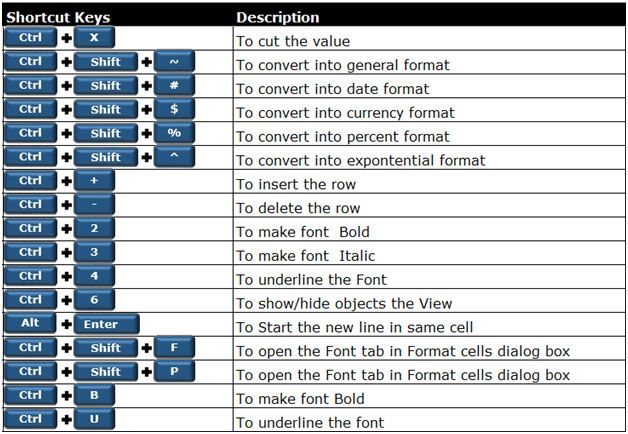Viewport: 628px width, 434px height.
Task: Click the U key for underline font
Action: click(94, 419)
